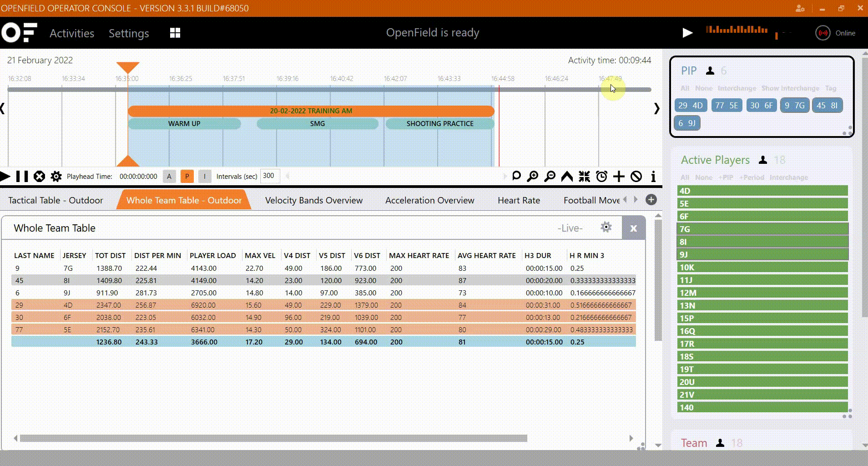
Task: Click small left arrow beside Intervals field
Action: pyautogui.click(x=287, y=176)
